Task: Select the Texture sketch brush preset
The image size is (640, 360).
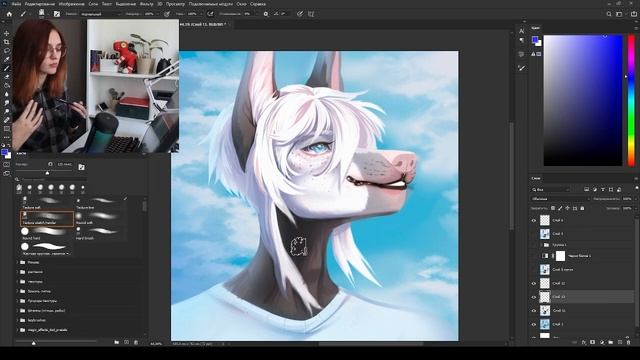Action: pyautogui.click(x=47, y=218)
